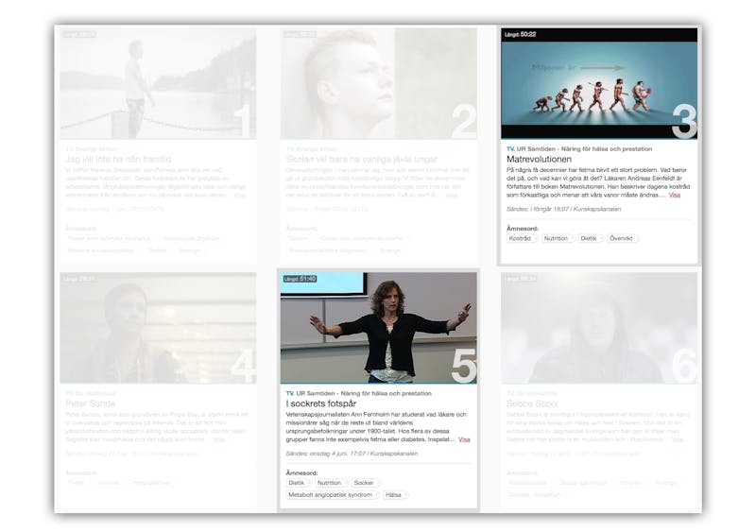
Task: Select Nutrition tag under I sockrets fotspår
Action: click(x=331, y=483)
